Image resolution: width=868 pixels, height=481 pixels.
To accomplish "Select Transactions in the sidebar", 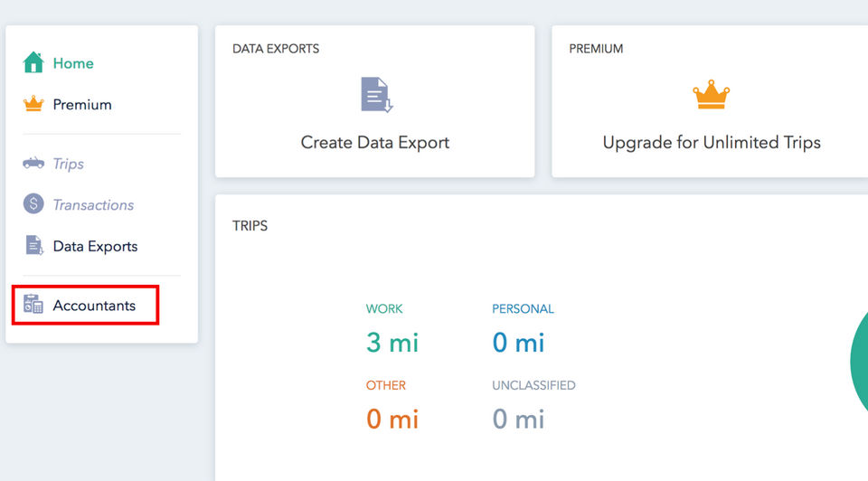I will (93, 204).
